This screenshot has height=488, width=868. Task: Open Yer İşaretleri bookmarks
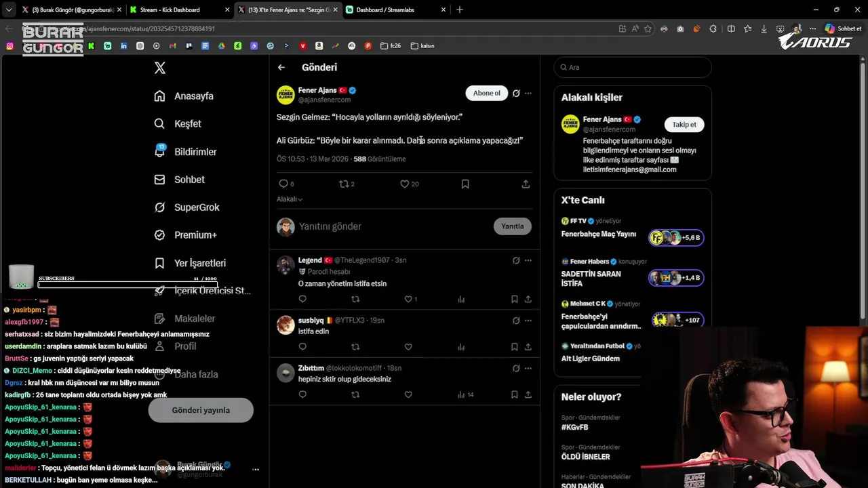click(x=190, y=263)
